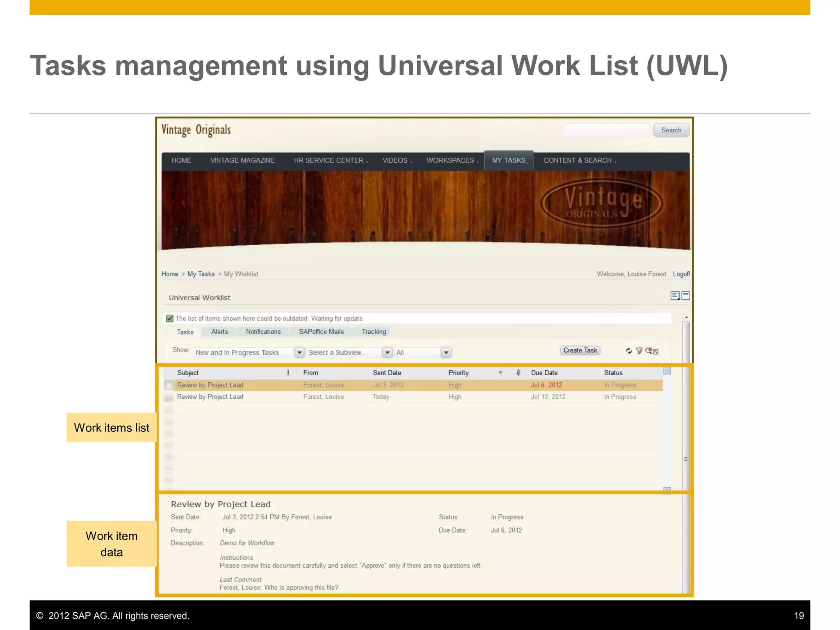The image size is (840, 630).
Task: Select the Today task row selector
Action: click(169, 397)
